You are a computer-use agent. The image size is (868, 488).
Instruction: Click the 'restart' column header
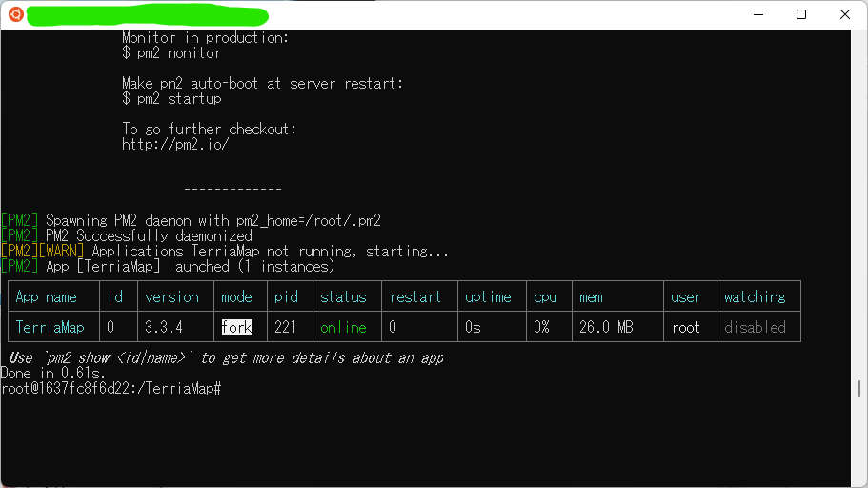pyautogui.click(x=415, y=297)
